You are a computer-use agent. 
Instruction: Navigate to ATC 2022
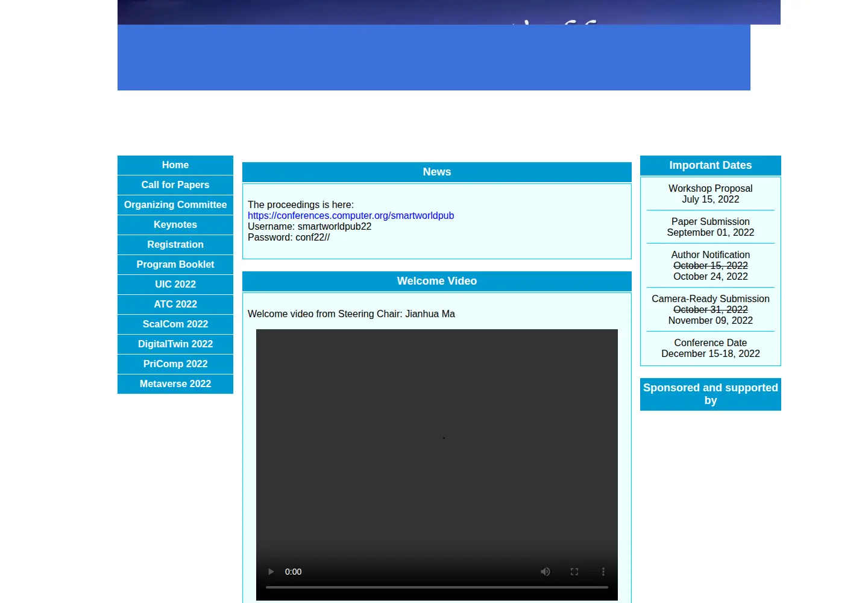click(x=175, y=305)
